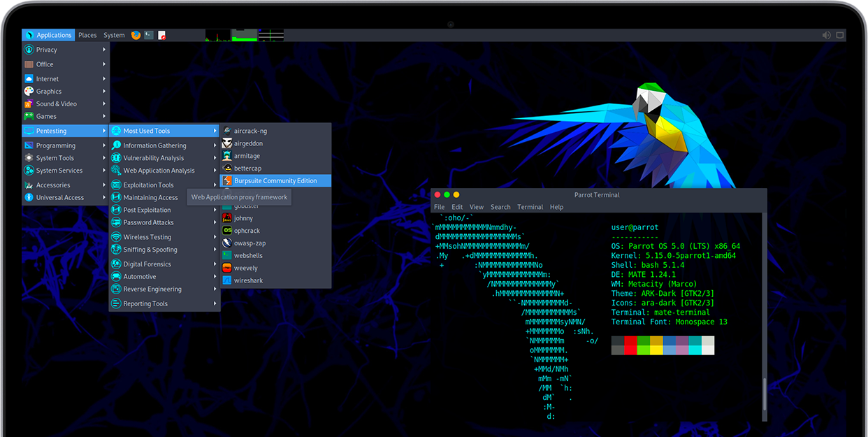Expand the Wireless Testing submenu arrow
This screenshot has height=437, width=868.
coord(215,237)
